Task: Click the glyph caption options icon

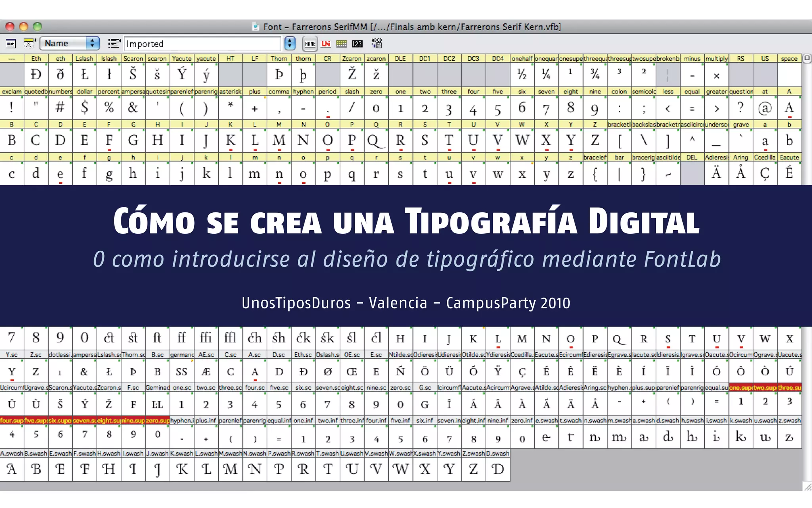Action: click(29, 43)
